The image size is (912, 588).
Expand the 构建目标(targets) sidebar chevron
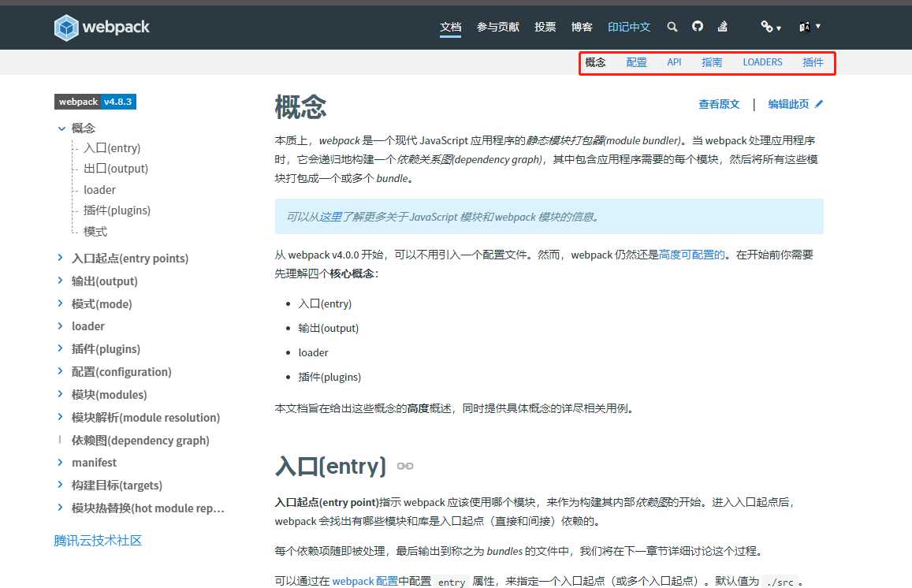click(60, 485)
